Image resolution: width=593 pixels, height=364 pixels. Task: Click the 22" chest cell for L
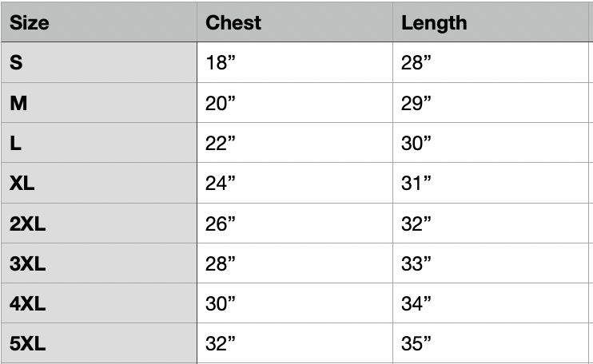pyautogui.click(x=221, y=143)
